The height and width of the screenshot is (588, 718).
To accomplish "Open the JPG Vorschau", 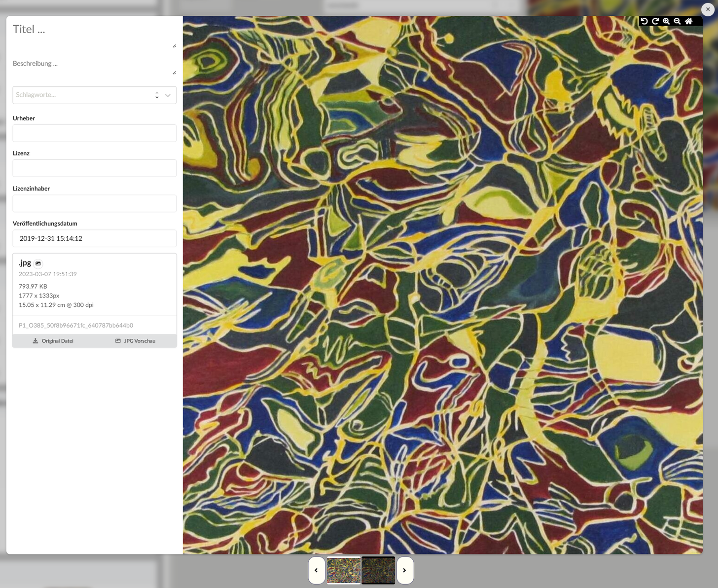I will [135, 340].
